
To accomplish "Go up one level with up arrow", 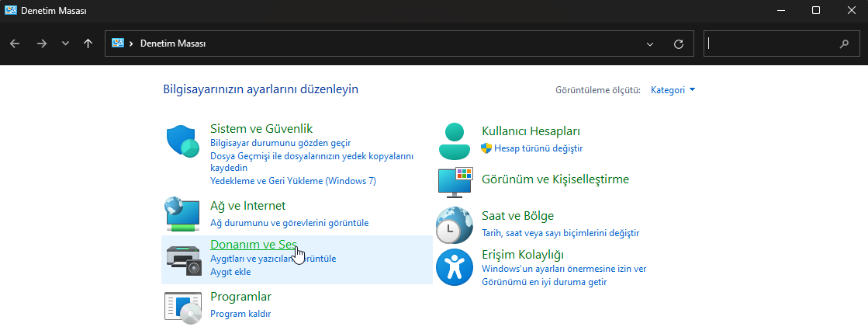I will click(88, 43).
